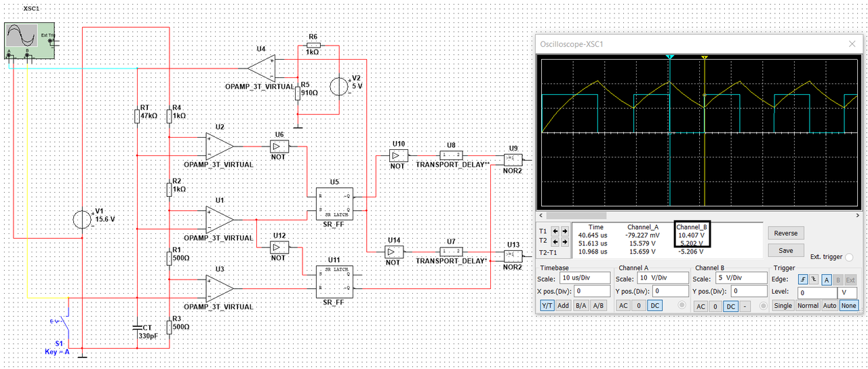Screen dimensions: 868x369
Task: Select op-amp U3 comparator symbol
Action: (x=220, y=288)
